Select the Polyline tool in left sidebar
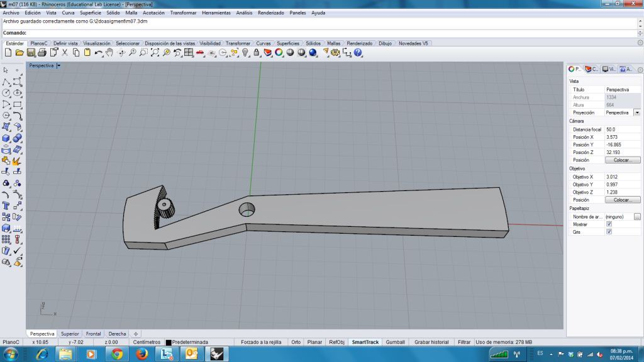Image resolution: width=644 pixels, height=362 pixels. 6,82
